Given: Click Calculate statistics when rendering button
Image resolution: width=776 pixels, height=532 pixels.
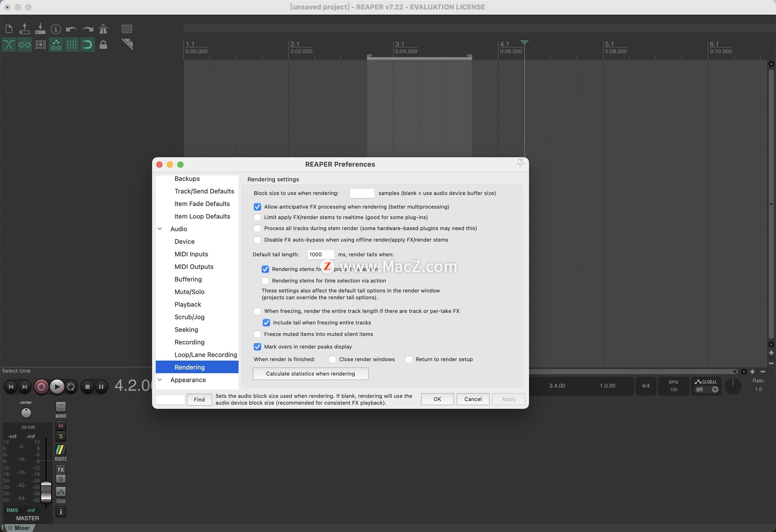Looking at the screenshot, I should [310, 374].
